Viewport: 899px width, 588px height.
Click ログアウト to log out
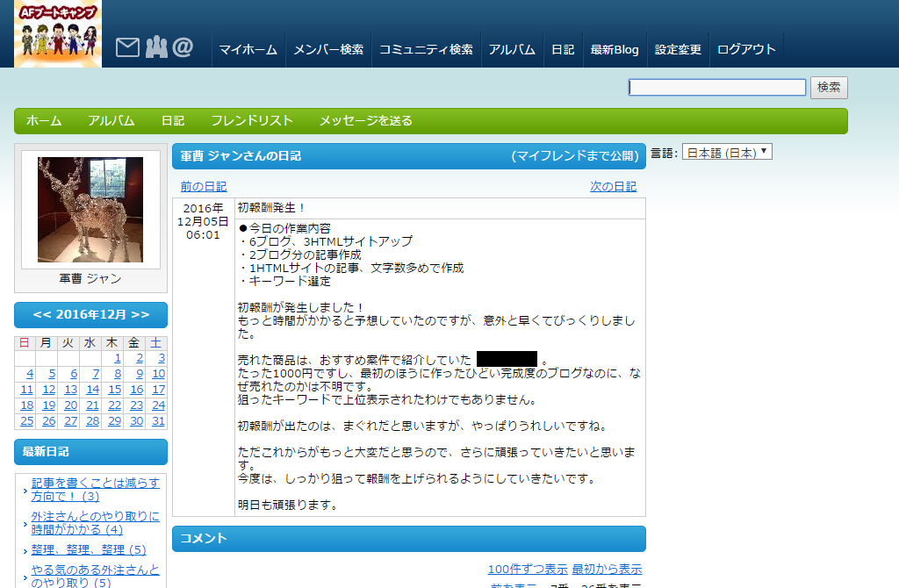point(746,50)
